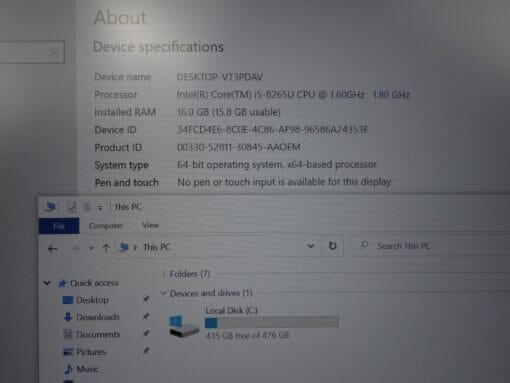Open the Recent locations dropdown arrow
The image size is (510, 383).
pyautogui.click(x=91, y=248)
